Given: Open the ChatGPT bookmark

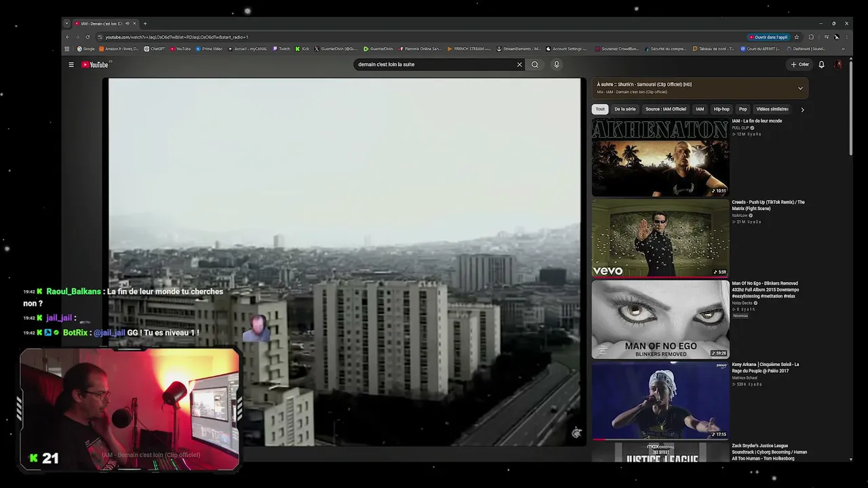Looking at the screenshot, I should coord(155,49).
